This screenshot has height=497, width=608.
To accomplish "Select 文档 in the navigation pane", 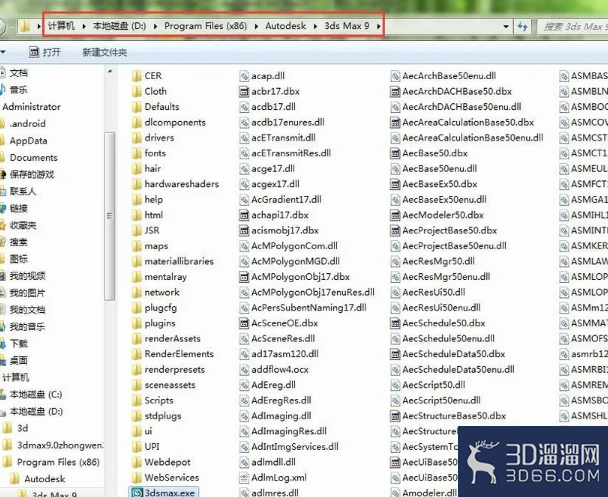I will pos(19,73).
